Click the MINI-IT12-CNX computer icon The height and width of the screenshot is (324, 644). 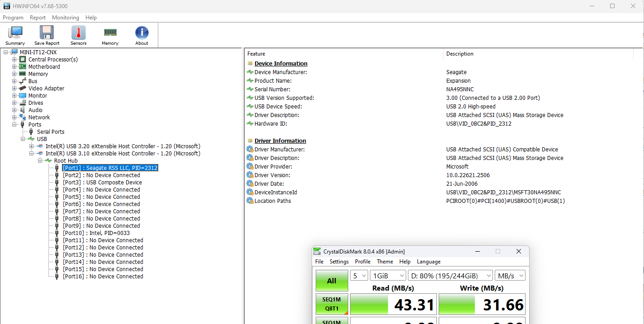coord(14,52)
